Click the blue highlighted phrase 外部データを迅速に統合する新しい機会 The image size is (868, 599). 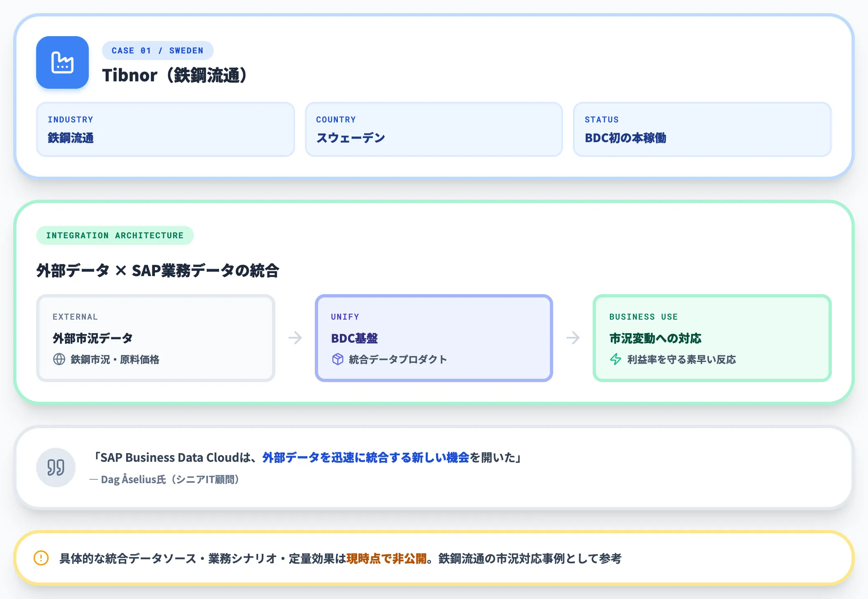pyautogui.click(x=366, y=457)
